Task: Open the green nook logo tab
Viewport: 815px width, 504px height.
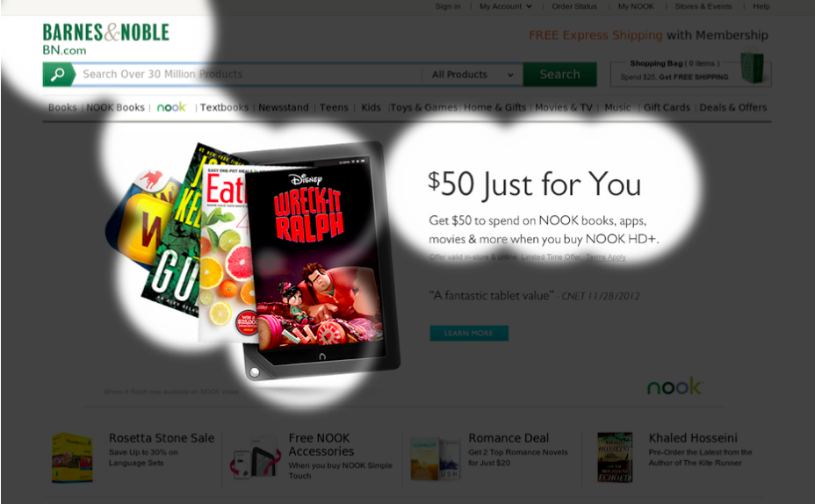Action: pos(171,107)
